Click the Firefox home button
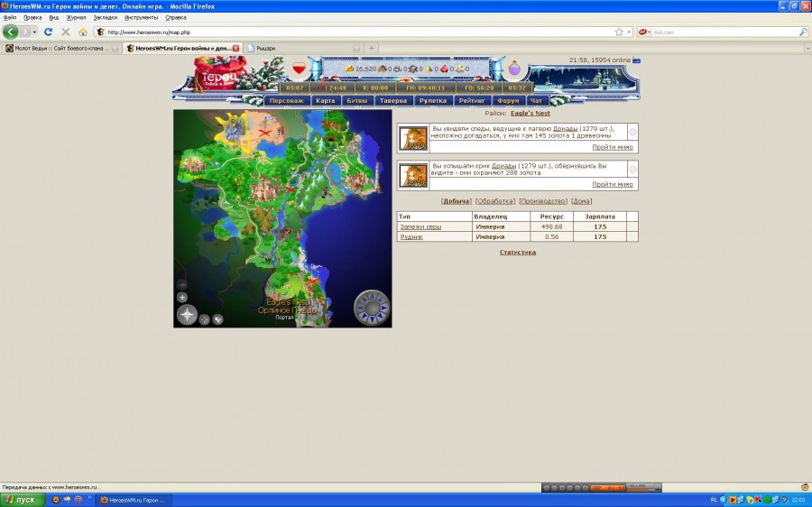 point(82,32)
